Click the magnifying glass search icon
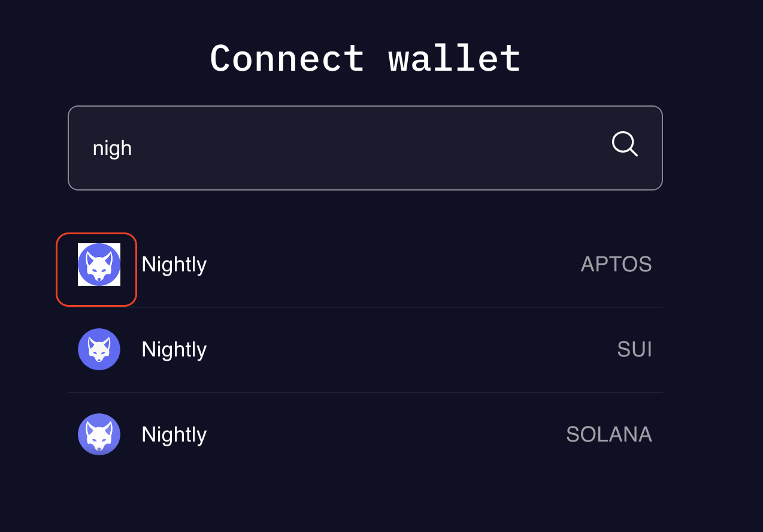Screen dimensions: 763x532 coord(624,144)
